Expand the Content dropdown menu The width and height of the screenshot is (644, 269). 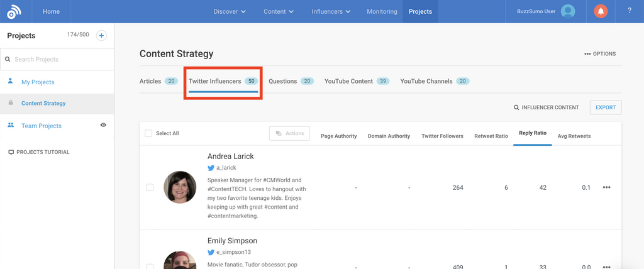[279, 11]
